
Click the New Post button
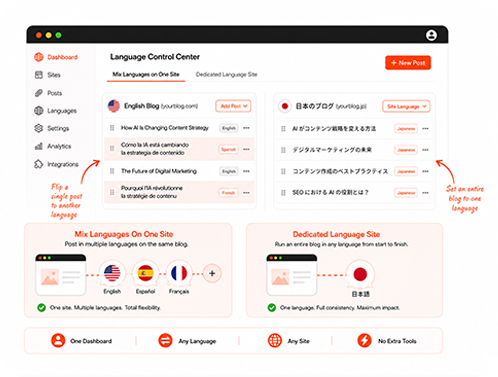click(x=408, y=63)
